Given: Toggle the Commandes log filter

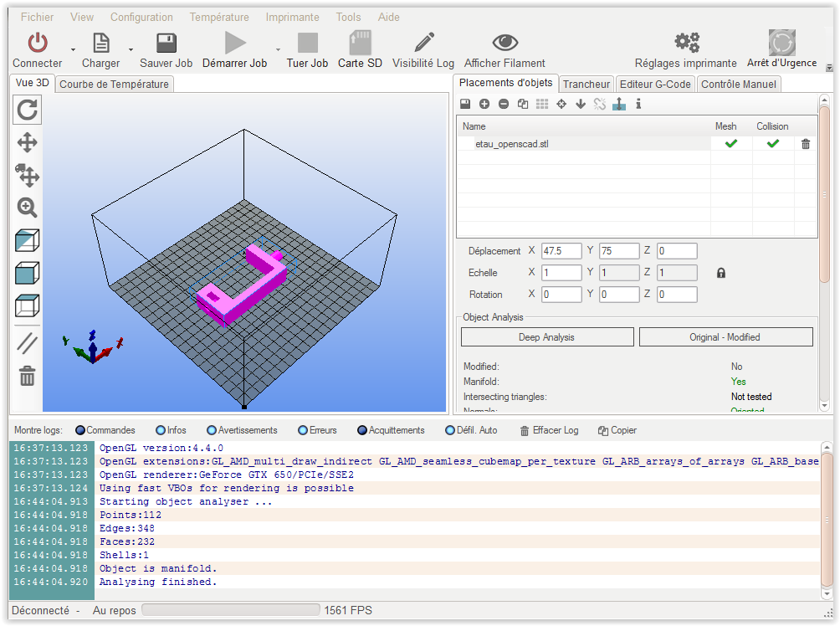Looking at the screenshot, I should pos(80,430).
